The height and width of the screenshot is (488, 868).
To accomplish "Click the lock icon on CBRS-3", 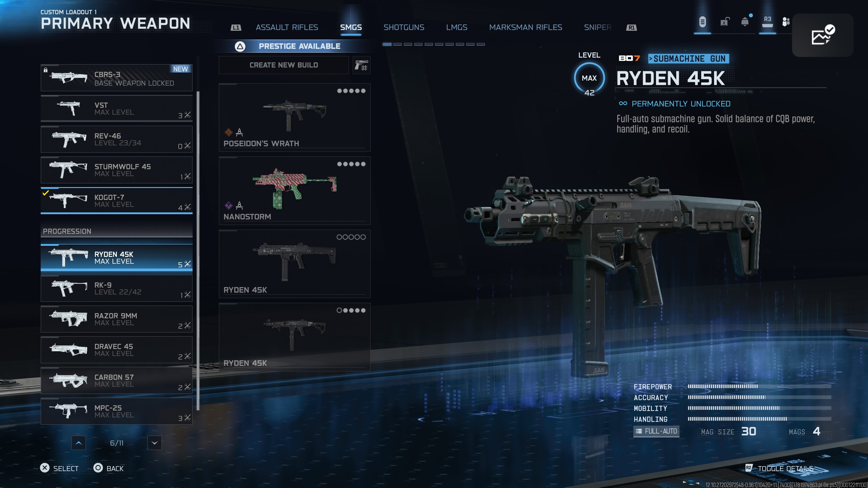I will pos(45,70).
